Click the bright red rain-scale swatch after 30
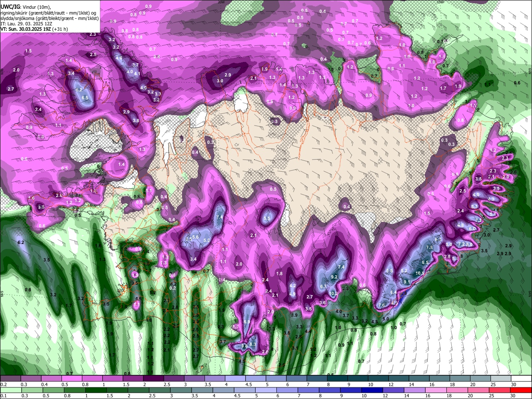The width and height of the screenshot is (532, 399). click(x=521, y=390)
